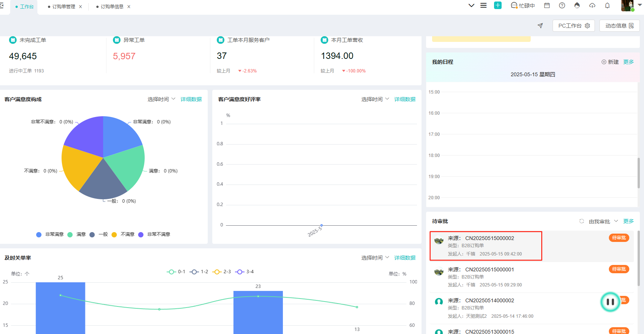This screenshot has height=334, width=644.
Task: Click 待审批 badge for CN20250515000001
Action: [619, 269]
